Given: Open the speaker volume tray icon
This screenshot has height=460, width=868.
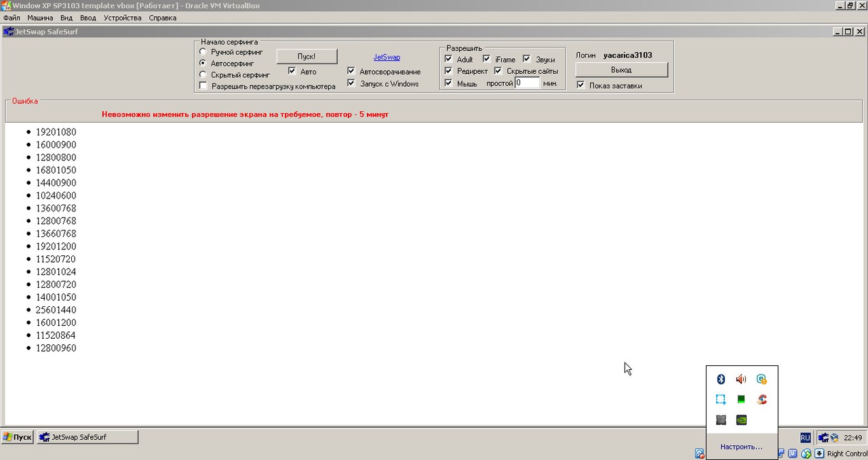Looking at the screenshot, I should coord(741,379).
